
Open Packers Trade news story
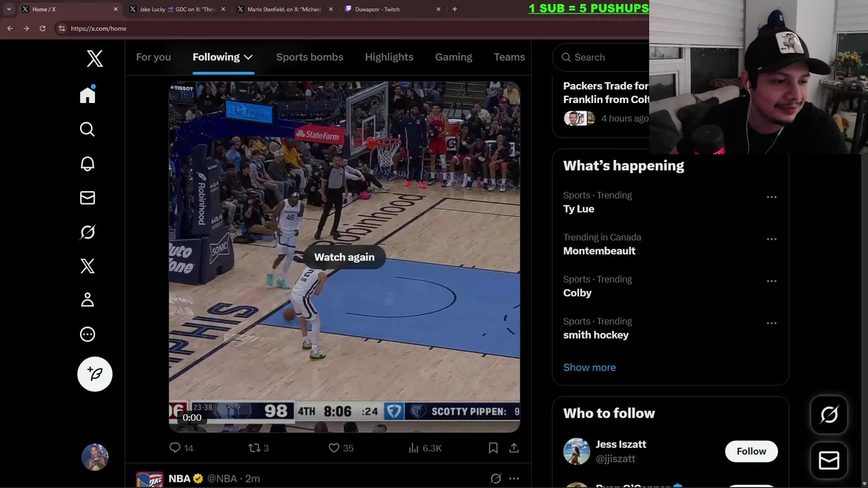coord(606,93)
